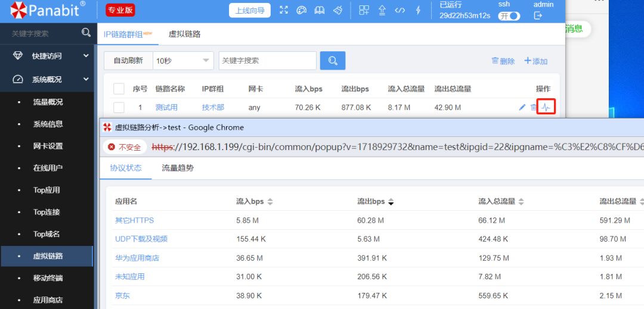Click the 添加 button above table
The width and height of the screenshot is (644, 309).
click(536, 61)
